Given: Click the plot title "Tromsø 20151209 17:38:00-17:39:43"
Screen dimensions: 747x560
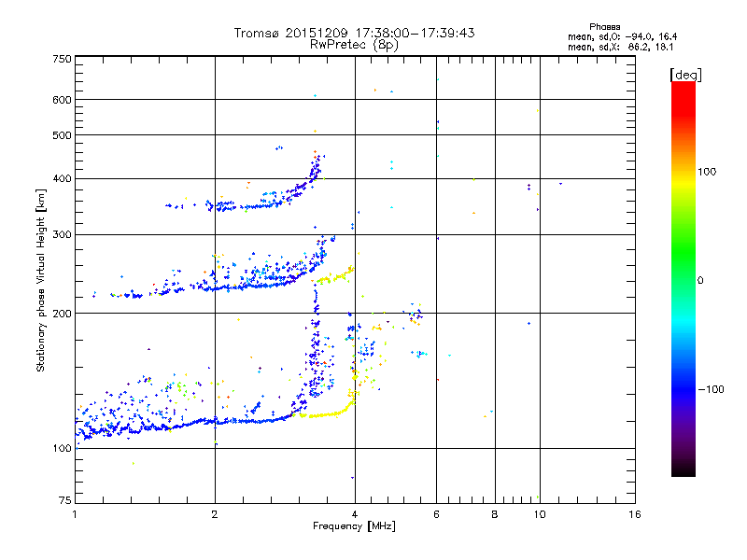Looking at the screenshot, I should pyautogui.click(x=354, y=33).
